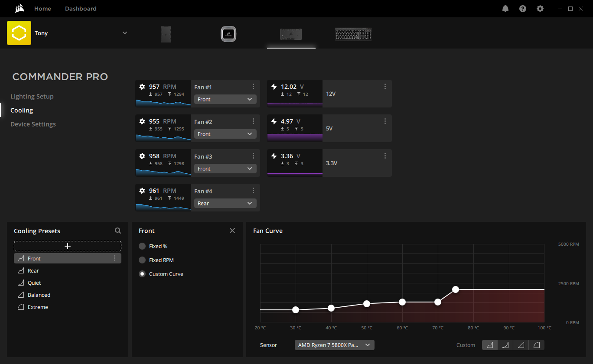
Task: Click lightning bolt icon beside 3.36 V
Action: 274,156
